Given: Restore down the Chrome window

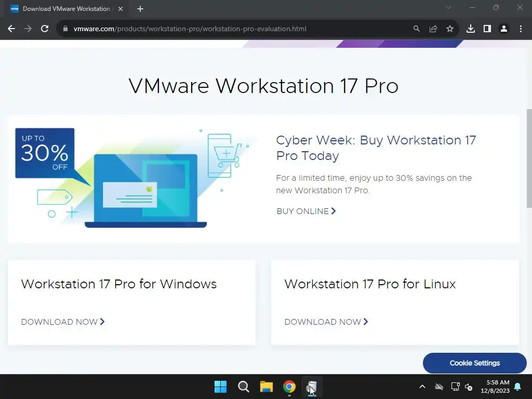Looking at the screenshot, I should pos(496,7).
